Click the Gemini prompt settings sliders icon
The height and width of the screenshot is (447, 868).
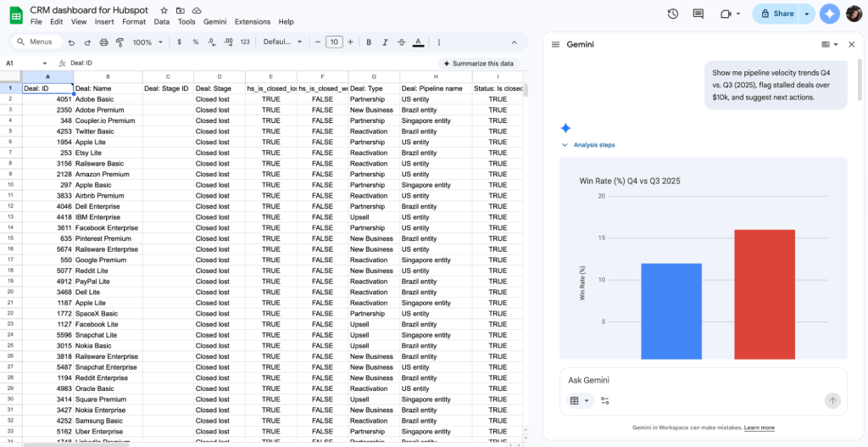605,400
